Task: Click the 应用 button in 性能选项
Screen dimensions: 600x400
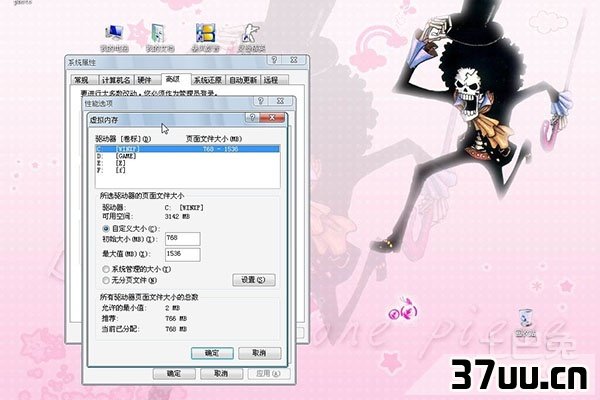Action: [x=269, y=374]
